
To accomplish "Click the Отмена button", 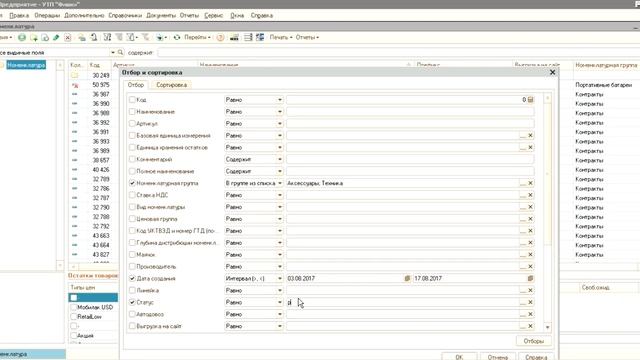I will click(x=498, y=357).
